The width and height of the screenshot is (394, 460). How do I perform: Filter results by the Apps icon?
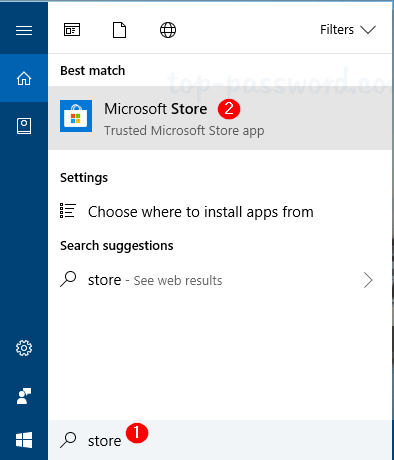pos(72,30)
